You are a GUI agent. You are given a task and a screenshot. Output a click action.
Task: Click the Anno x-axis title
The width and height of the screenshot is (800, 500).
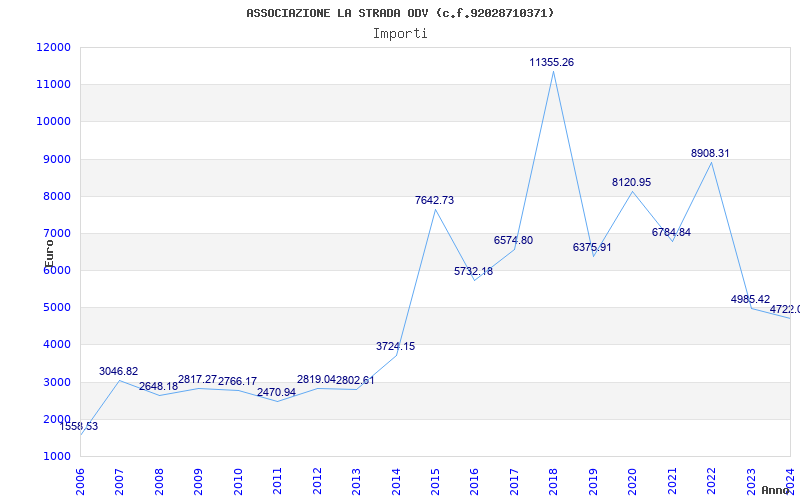[x=775, y=490]
